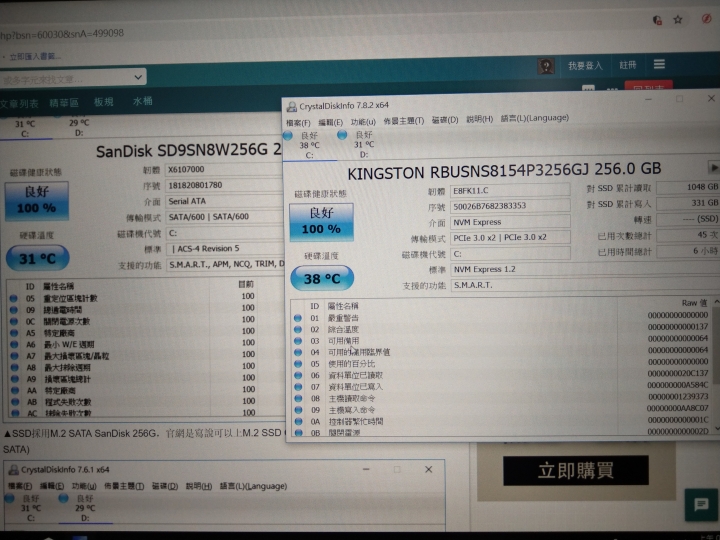Open the chat bubble icon on the webpage
The height and width of the screenshot is (540, 720).
pos(701,505)
